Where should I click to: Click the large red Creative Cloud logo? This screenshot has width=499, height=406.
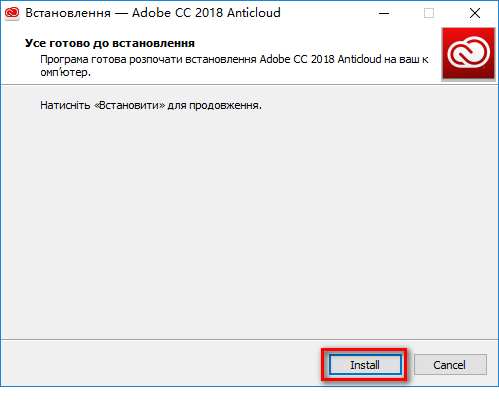468,54
